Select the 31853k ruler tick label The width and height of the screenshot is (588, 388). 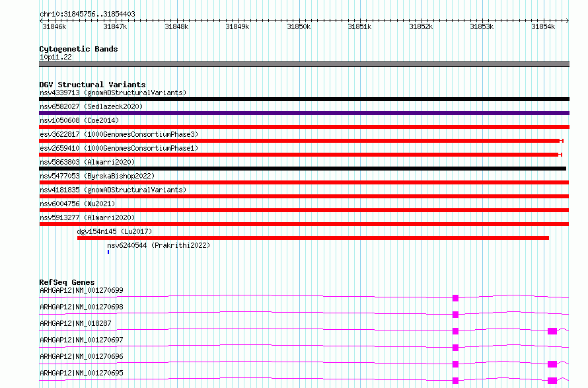tap(482, 26)
